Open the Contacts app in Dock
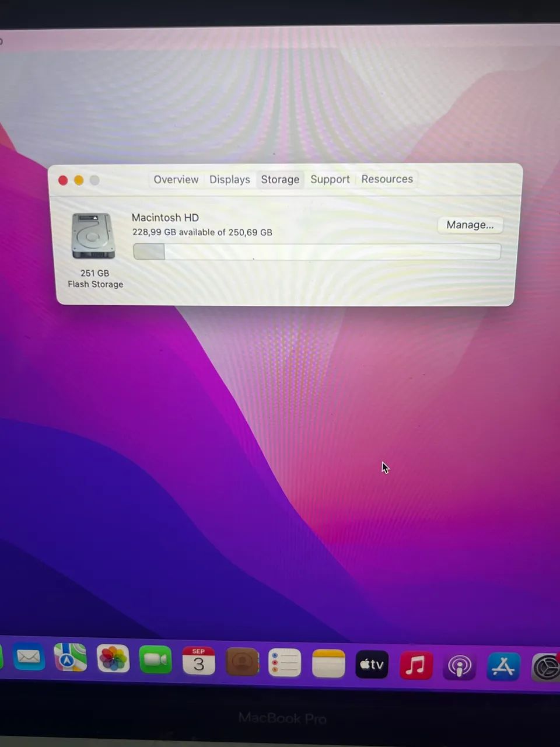 (242, 662)
